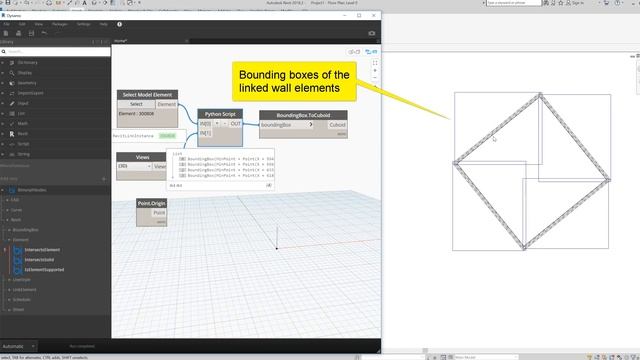
Task: Expand the BoundingBox tree group
Action: click(x=9, y=230)
